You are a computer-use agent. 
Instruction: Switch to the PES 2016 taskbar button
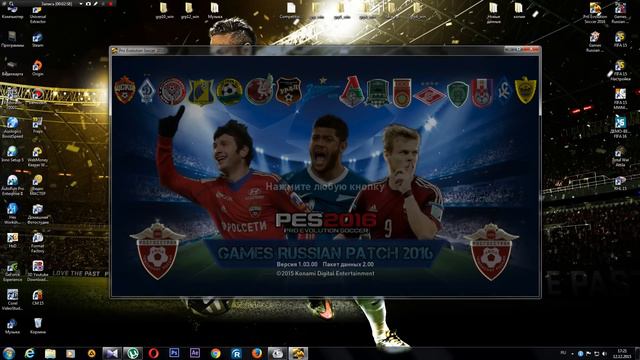point(298,353)
